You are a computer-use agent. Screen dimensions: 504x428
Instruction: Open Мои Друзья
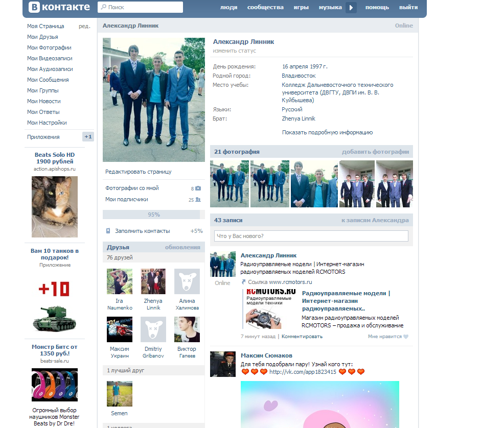click(x=42, y=37)
